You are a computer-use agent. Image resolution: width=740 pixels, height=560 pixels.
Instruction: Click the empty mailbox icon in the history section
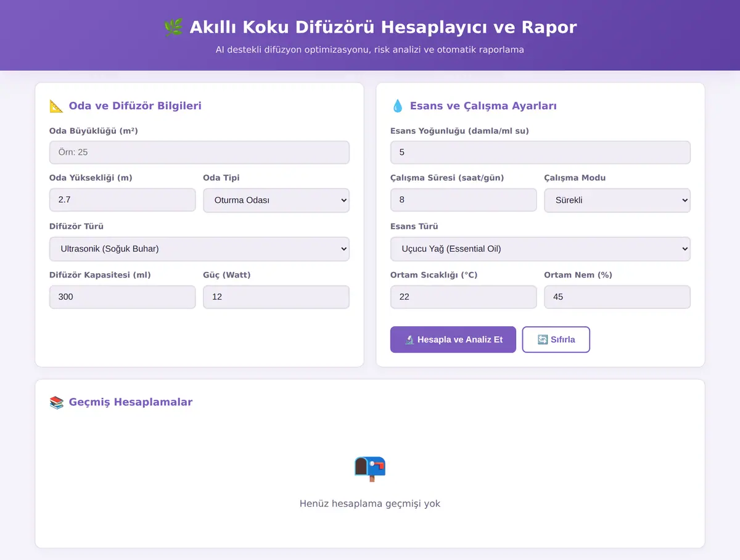point(370,469)
